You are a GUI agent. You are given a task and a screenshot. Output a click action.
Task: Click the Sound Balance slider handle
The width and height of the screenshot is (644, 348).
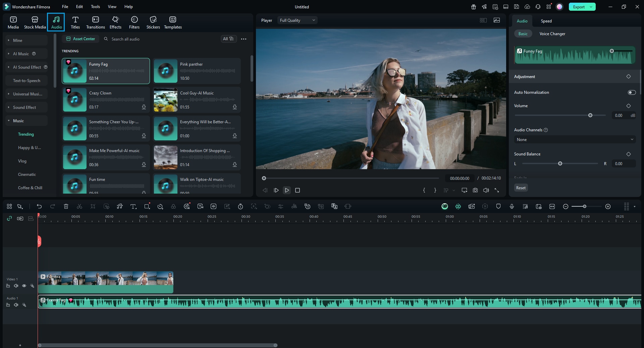(x=560, y=163)
